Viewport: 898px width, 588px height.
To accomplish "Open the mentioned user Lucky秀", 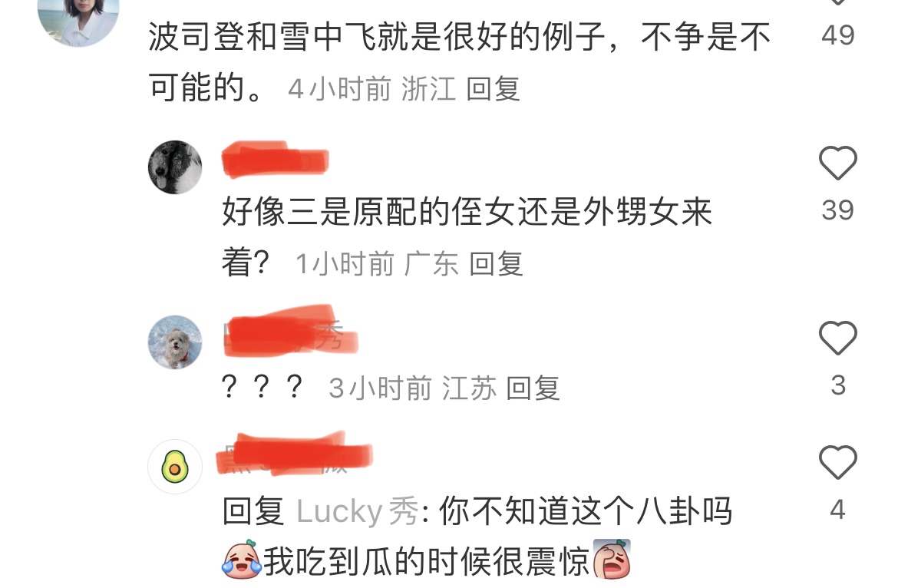I will point(358,511).
